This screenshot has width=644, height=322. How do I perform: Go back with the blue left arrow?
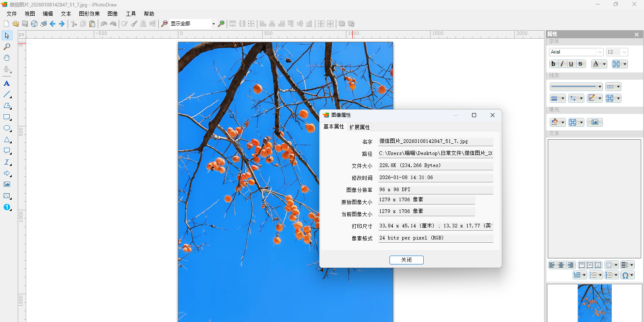click(53, 24)
